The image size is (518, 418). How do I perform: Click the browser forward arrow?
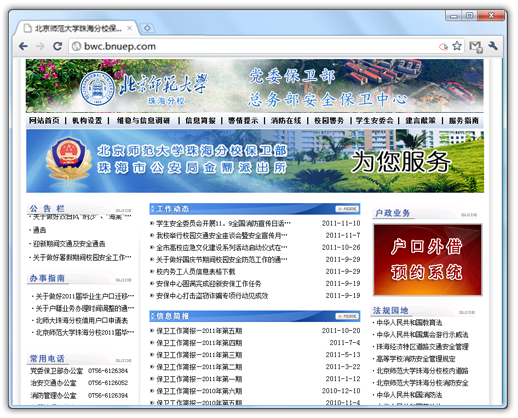[x=40, y=46]
